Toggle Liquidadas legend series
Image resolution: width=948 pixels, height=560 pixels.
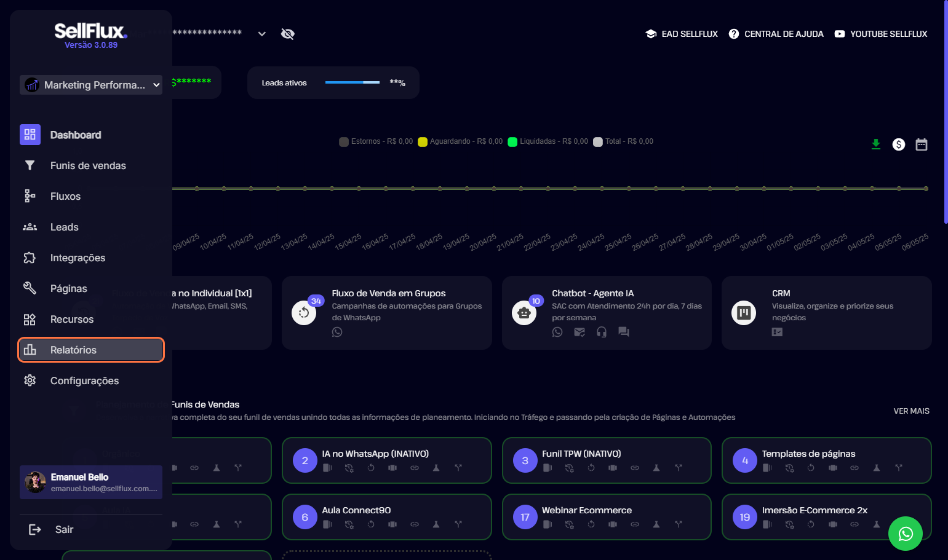coord(548,141)
